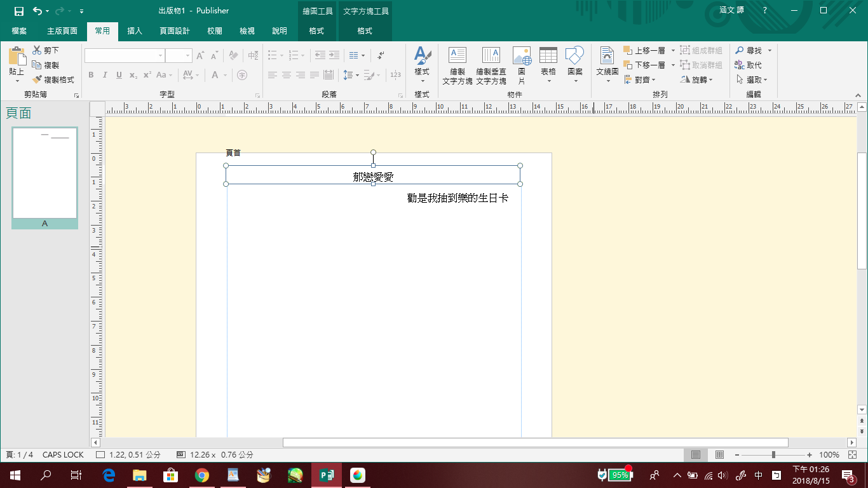The width and height of the screenshot is (868, 488).
Task: Toggle Italic formatting button
Action: (x=105, y=75)
